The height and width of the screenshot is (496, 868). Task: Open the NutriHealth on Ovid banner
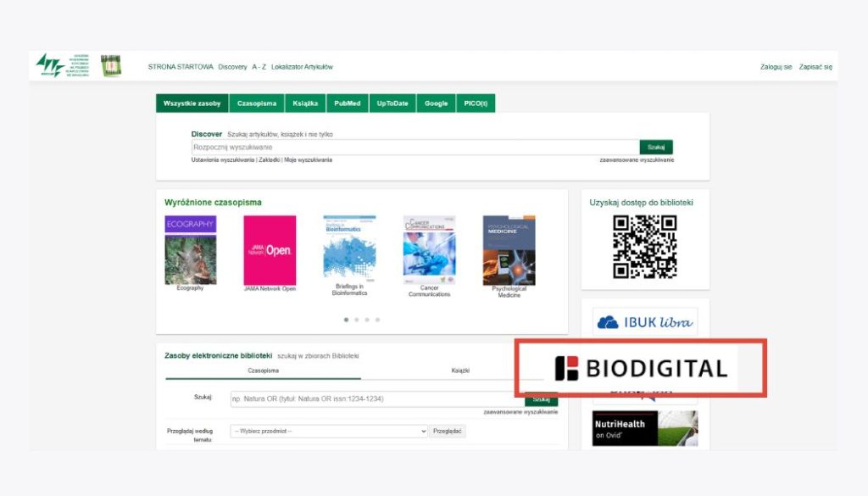click(x=644, y=428)
